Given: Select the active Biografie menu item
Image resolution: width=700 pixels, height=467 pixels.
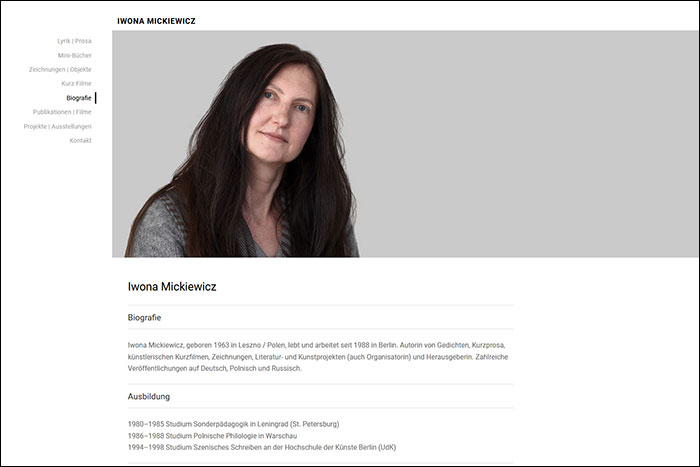Looking at the screenshot, I should (x=79, y=98).
